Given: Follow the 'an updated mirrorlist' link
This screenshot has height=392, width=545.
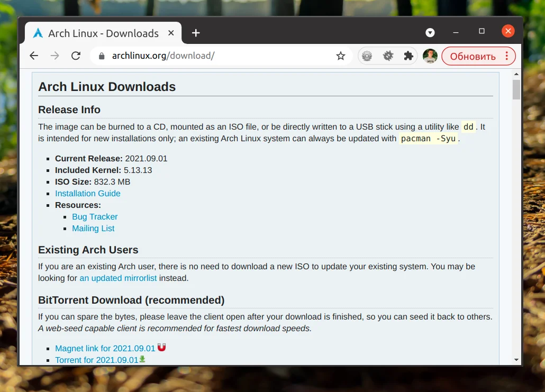Looking at the screenshot, I should pos(118,278).
